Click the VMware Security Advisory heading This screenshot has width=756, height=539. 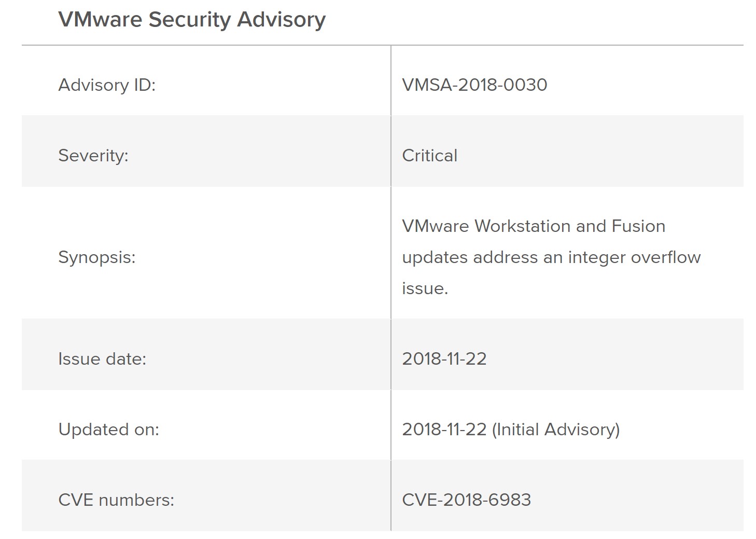(192, 20)
